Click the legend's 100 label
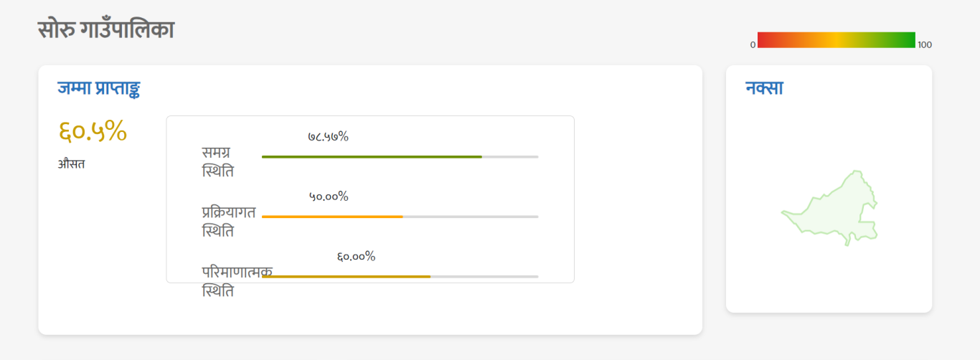The height and width of the screenshot is (360, 980). tap(925, 44)
